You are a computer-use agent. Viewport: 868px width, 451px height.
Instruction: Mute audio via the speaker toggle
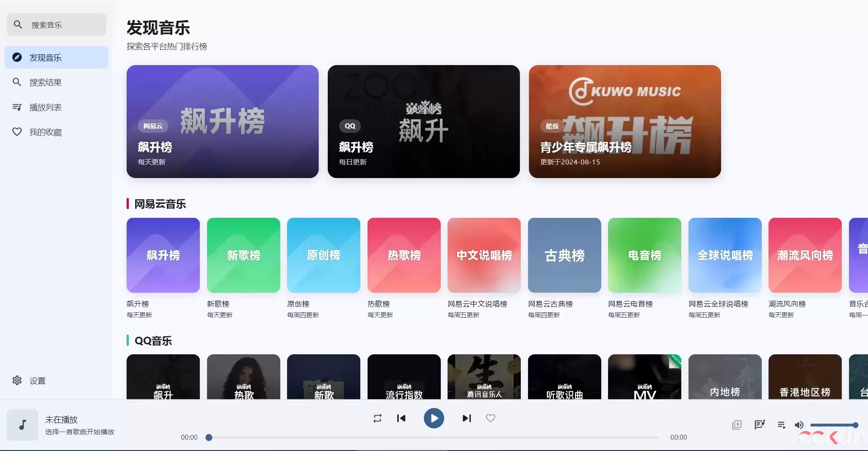pos(798,425)
